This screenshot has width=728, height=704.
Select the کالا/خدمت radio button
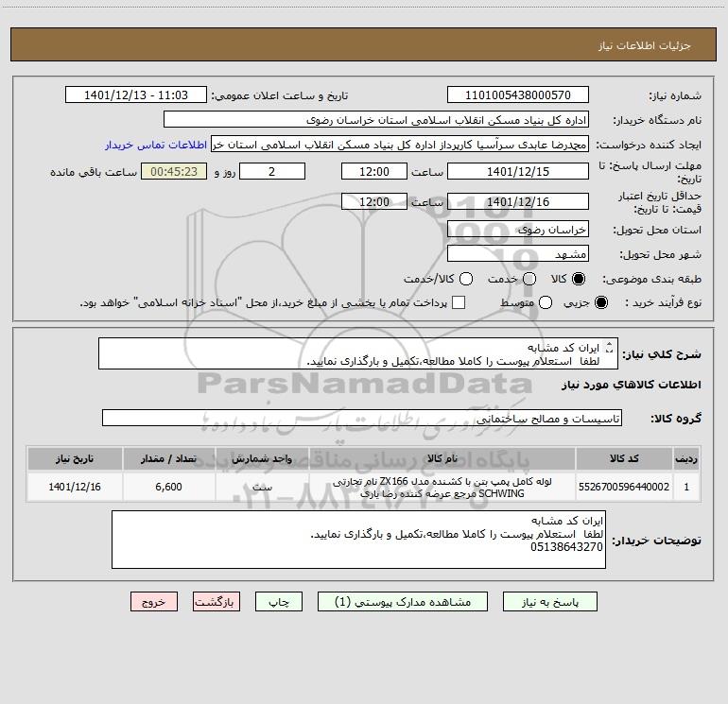click(x=466, y=279)
